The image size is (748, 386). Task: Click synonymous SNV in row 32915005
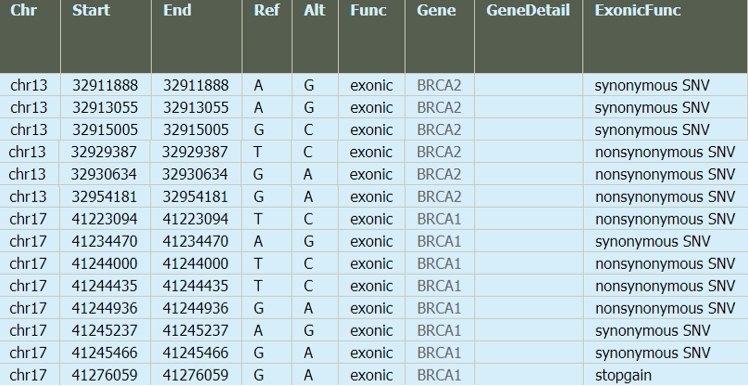click(652, 130)
